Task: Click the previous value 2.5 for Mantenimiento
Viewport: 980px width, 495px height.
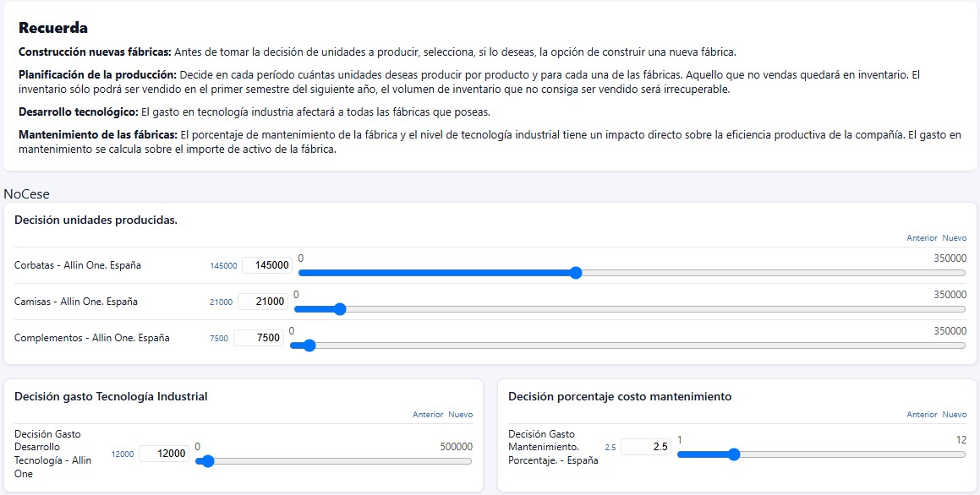Action: [x=610, y=448]
